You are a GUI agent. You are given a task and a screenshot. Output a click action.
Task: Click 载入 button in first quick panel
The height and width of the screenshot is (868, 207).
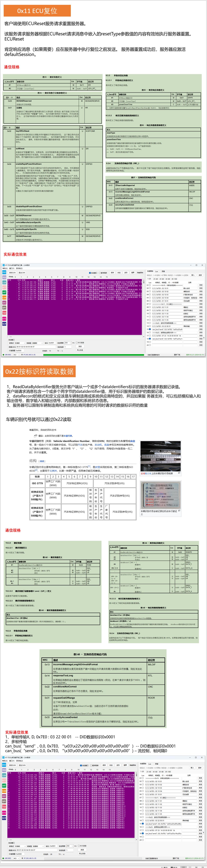[x=193, y=275]
